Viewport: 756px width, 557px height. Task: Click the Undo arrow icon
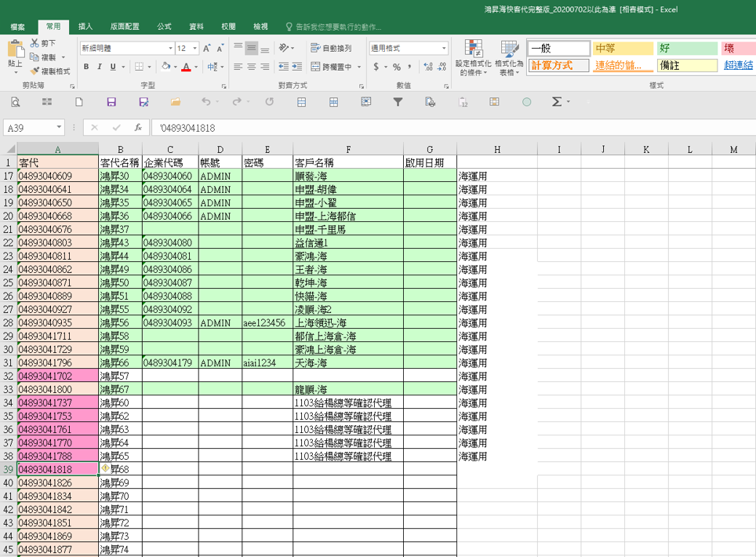tap(205, 102)
